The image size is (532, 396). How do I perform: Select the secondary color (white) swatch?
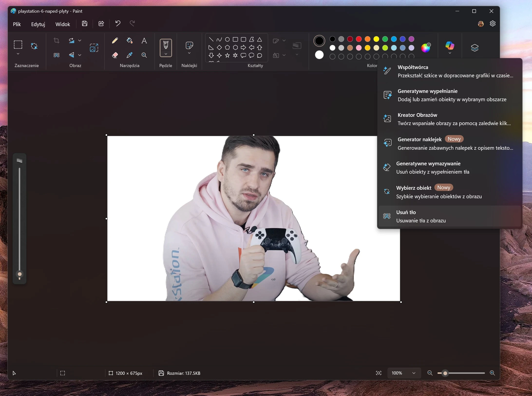point(319,55)
